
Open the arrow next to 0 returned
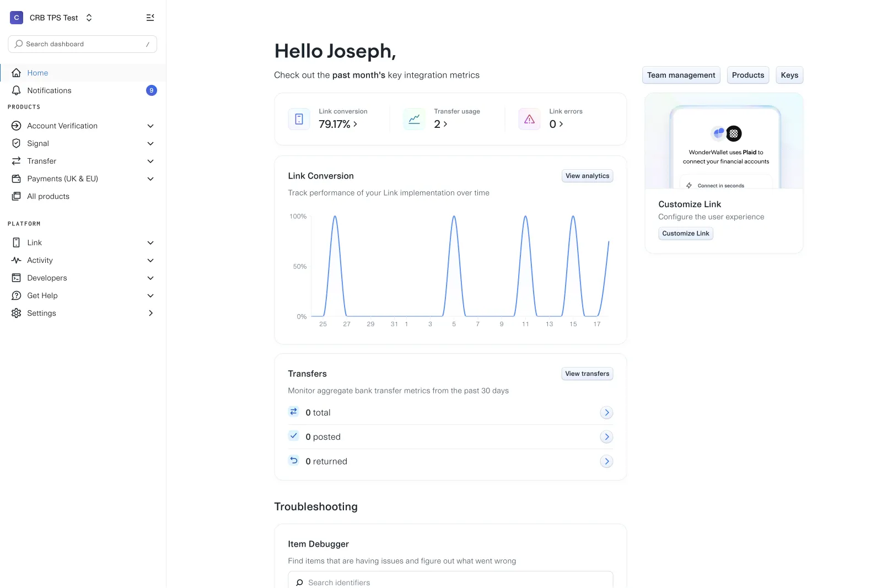pos(606,461)
